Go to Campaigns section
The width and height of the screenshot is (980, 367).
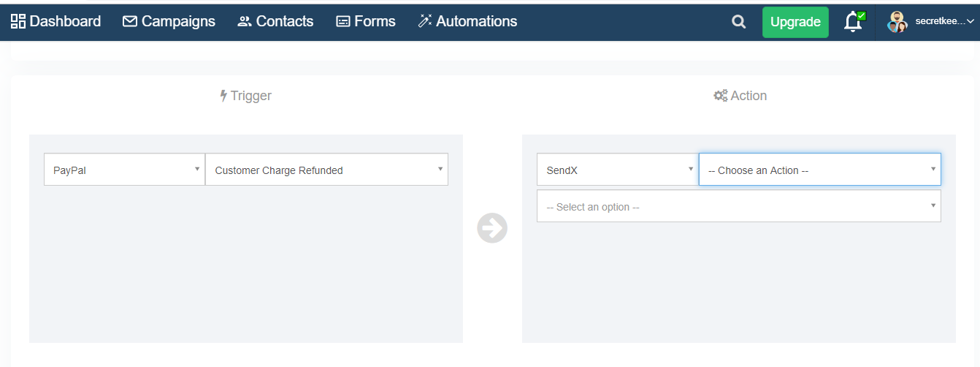point(169,21)
